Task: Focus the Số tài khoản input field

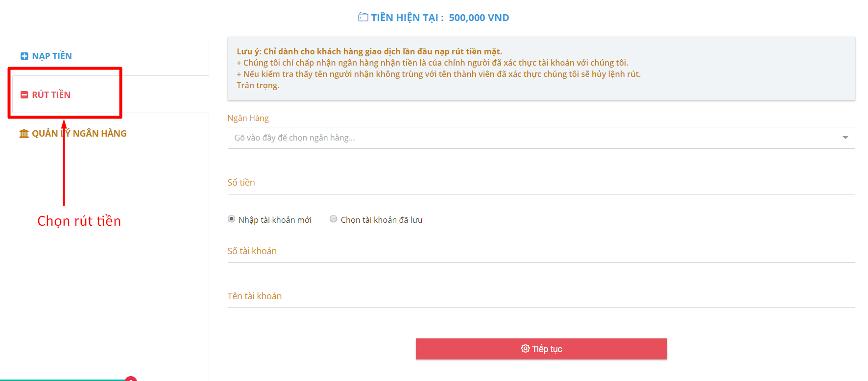Action: 541,252
